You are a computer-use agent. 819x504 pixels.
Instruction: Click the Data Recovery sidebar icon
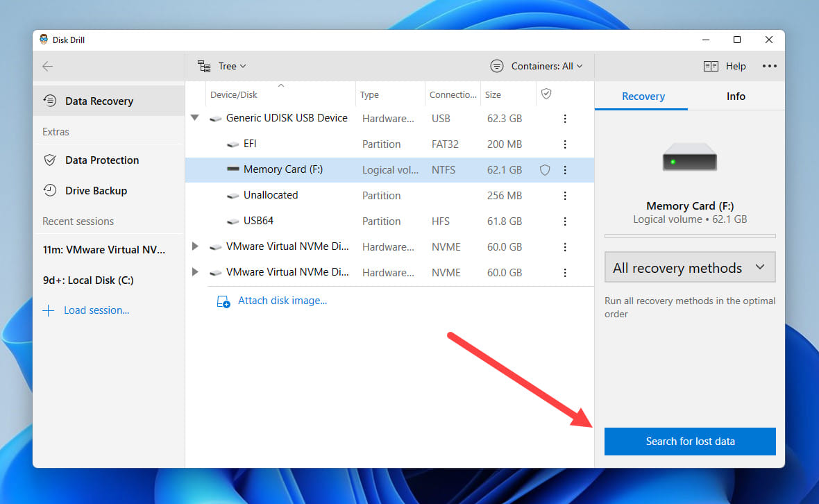pyautogui.click(x=50, y=100)
